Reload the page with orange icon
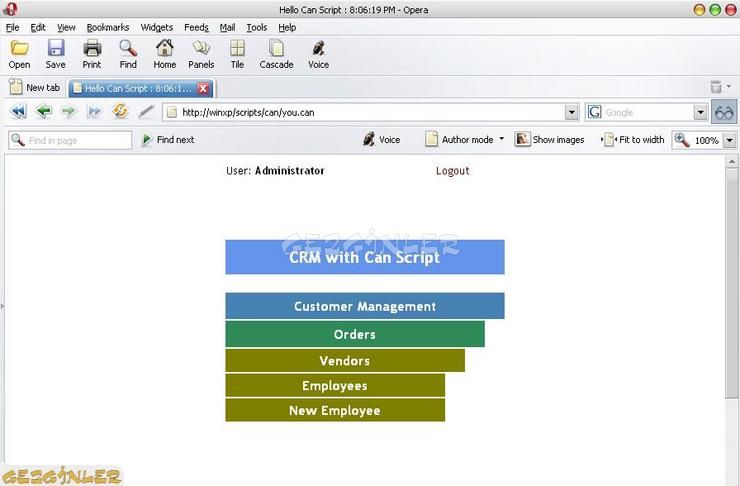The width and height of the screenshot is (740, 486). click(120, 111)
